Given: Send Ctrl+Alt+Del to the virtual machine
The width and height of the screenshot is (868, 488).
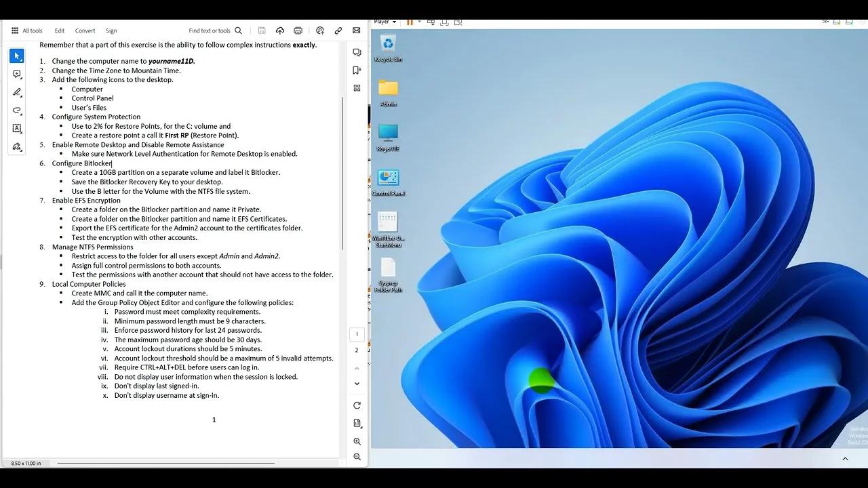Looking at the screenshot, I should pos(431,22).
